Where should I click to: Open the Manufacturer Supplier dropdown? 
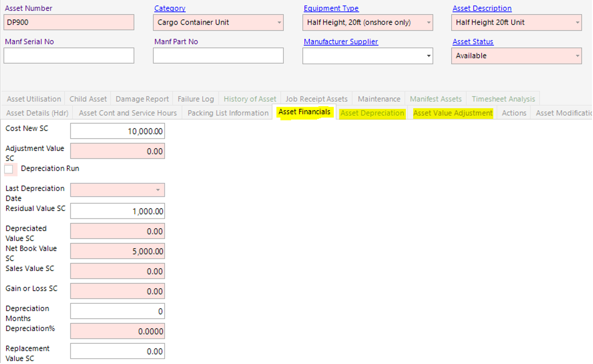[x=428, y=56]
